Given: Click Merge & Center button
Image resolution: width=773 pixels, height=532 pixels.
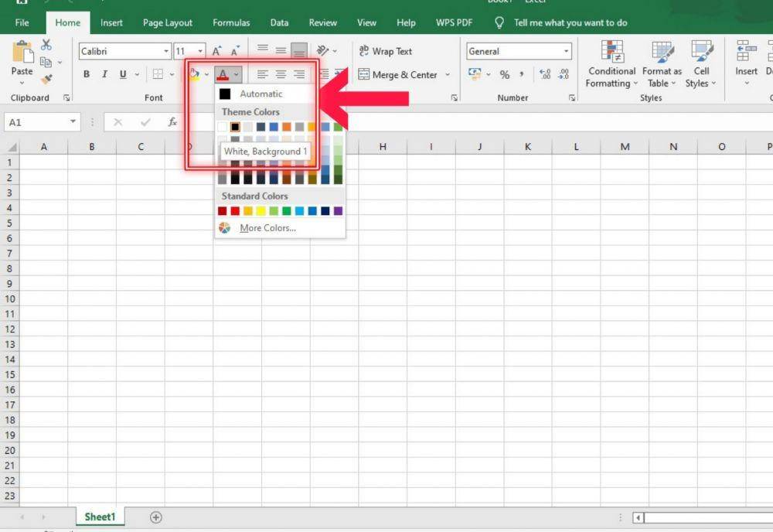Looking at the screenshot, I should 398,75.
